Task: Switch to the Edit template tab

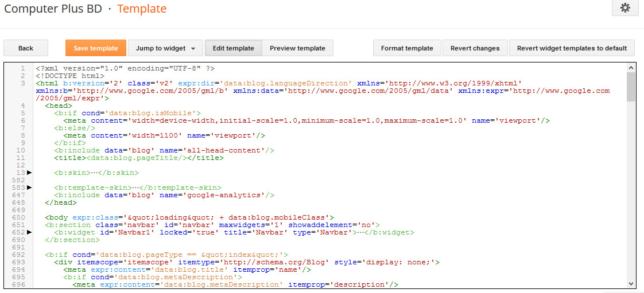Action: 233,48
